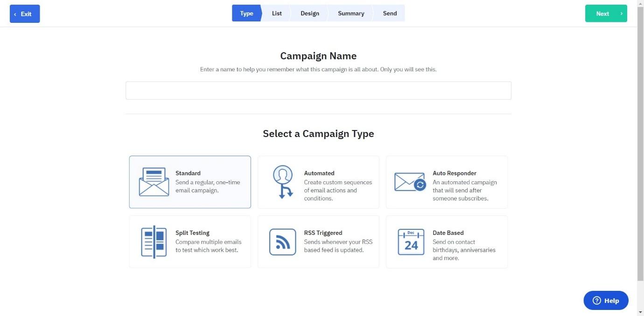
Task: Click the page's vertical scrollbar
Action: coord(640,144)
